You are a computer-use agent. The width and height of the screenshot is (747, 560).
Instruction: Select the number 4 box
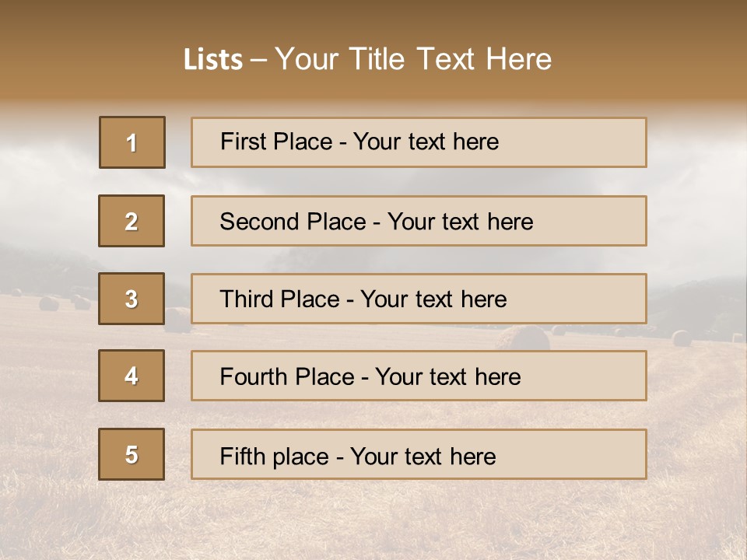[x=132, y=376]
